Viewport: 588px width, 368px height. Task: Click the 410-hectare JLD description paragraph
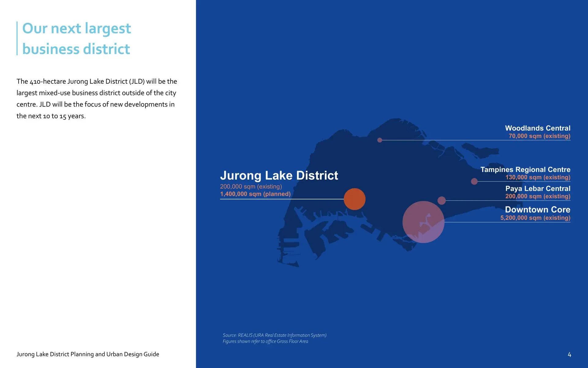coord(96,98)
